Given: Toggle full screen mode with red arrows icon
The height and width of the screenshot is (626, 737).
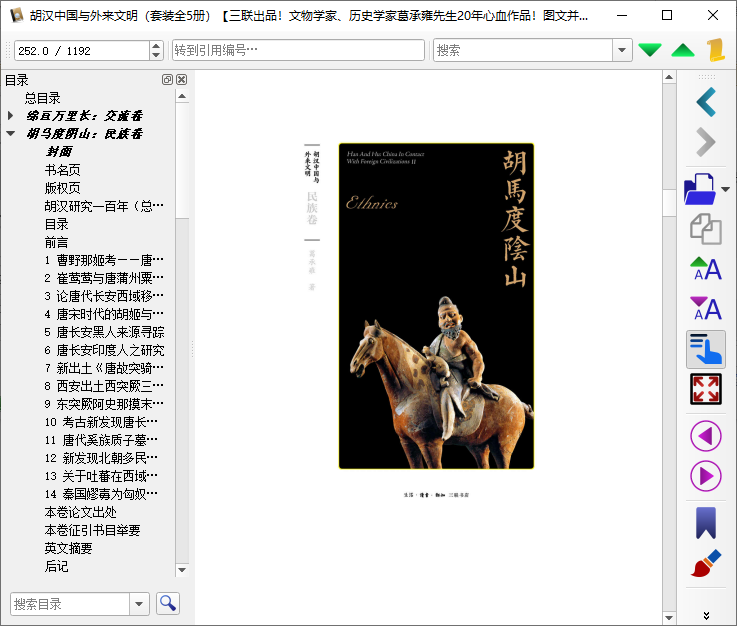Looking at the screenshot, I should pos(706,389).
